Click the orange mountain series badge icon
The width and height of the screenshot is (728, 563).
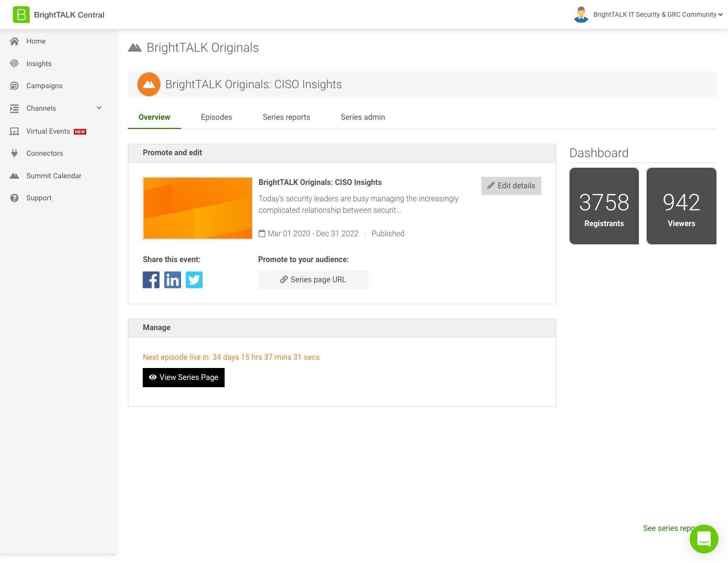pos(149,84)
